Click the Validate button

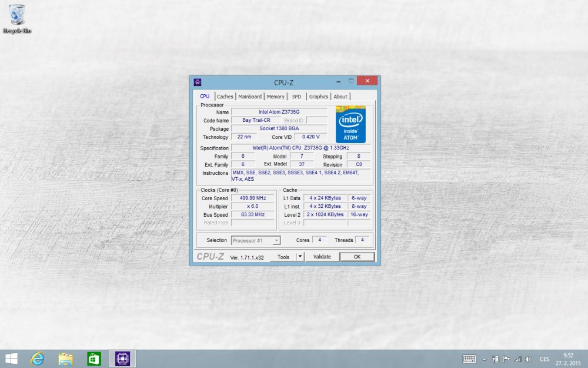[x=322, y=257]
